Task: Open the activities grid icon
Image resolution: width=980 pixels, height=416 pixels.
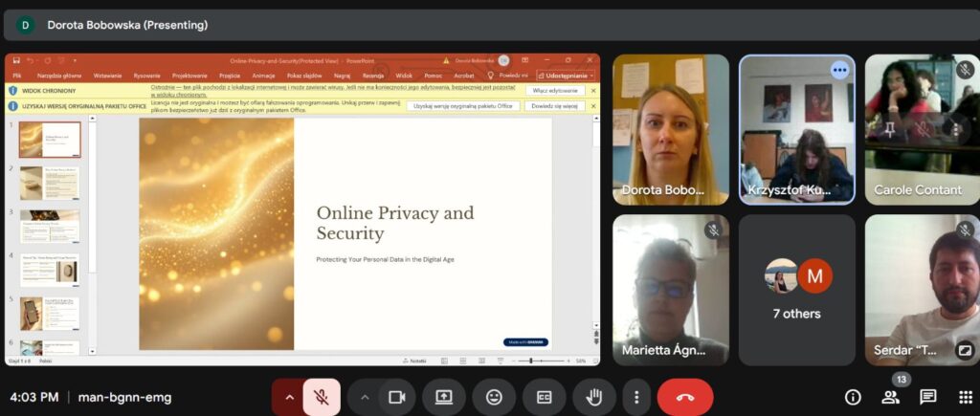Action: pyautogui.click(x=965, y=397)
